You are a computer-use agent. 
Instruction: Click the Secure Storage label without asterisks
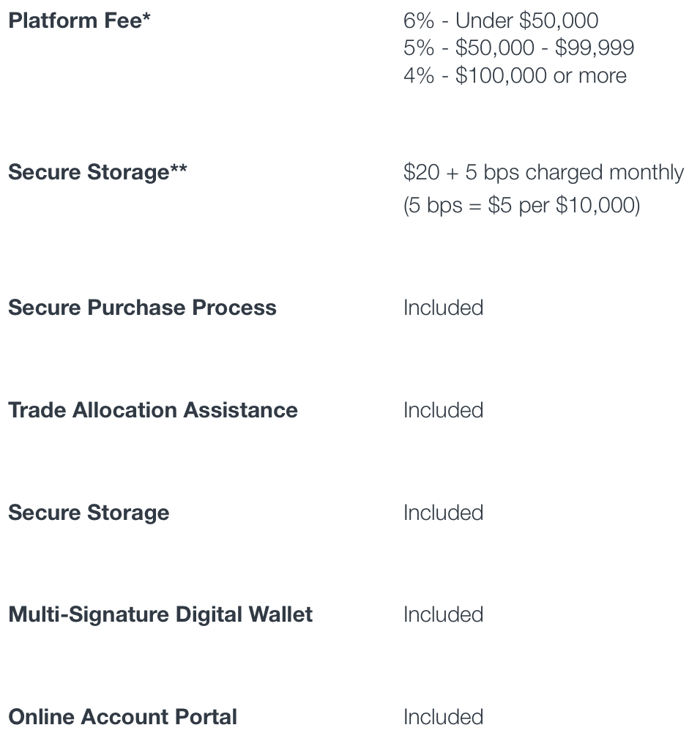89,513
